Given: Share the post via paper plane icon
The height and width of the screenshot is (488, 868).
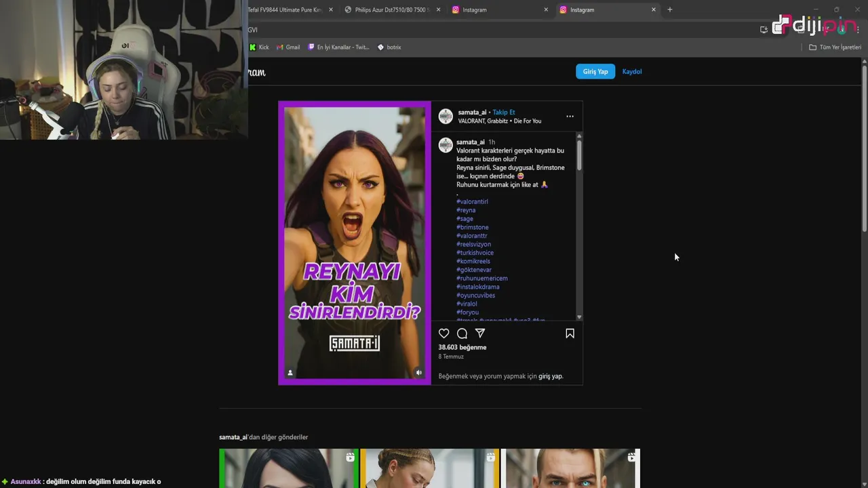Looking at the screenshot, I should [x=480, y=333].
